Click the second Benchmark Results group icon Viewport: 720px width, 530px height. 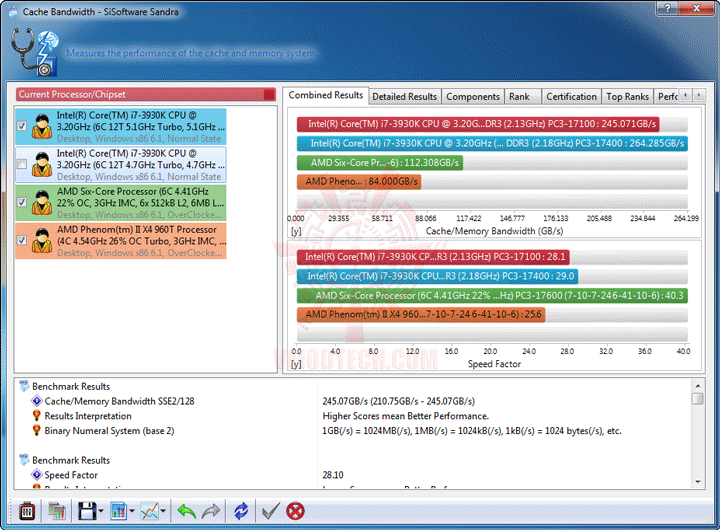pyautogui.click(x=24, y=460)
